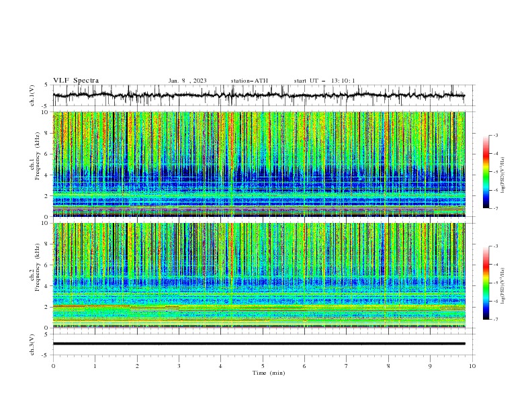Click time axis tick label "9"
The height and width of the screenshot is (411, 532).
click(430, 366)
